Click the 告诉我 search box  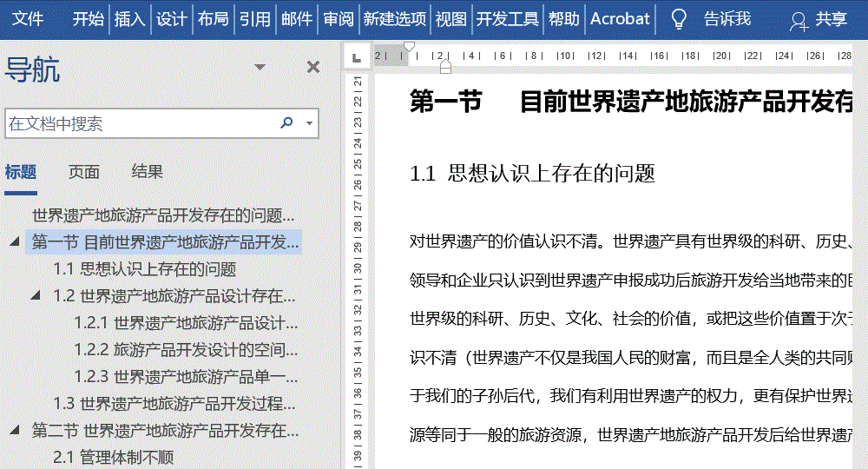[x=727, y=19]
